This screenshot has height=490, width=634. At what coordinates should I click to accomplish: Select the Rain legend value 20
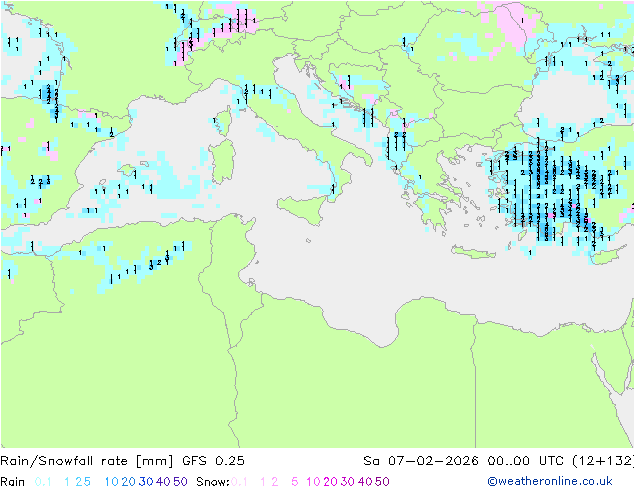pyautogui.click(x=129, y=482)
